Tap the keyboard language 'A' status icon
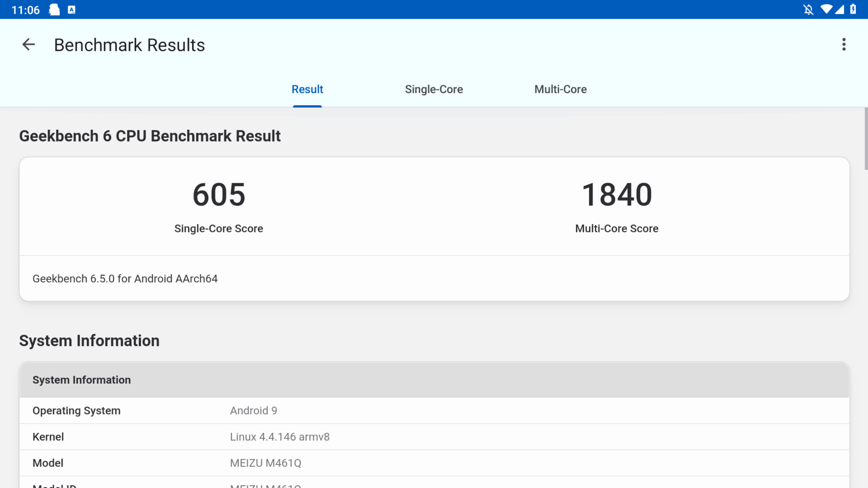 (72, 10)
